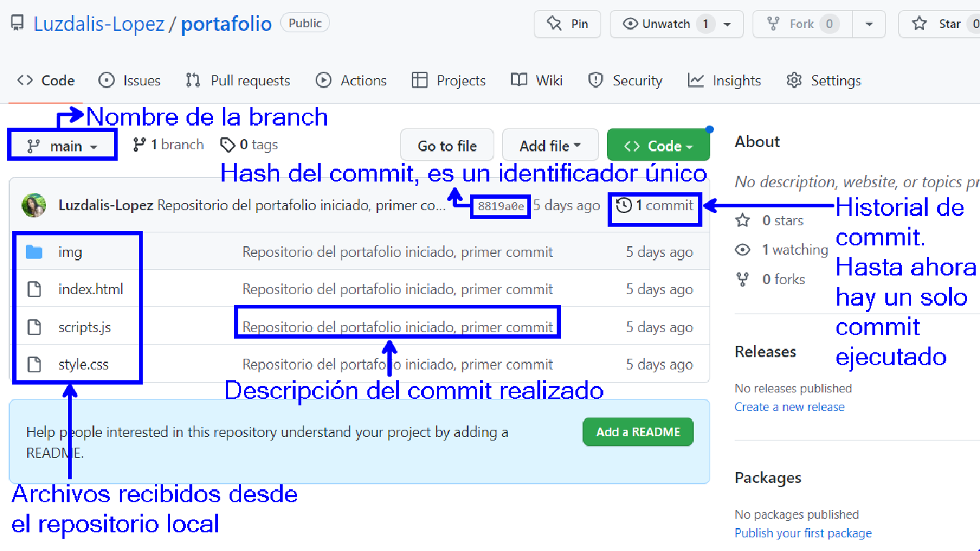
Task: Click the Go to file button
Action: pyautogui.click(x=448, y=146)
